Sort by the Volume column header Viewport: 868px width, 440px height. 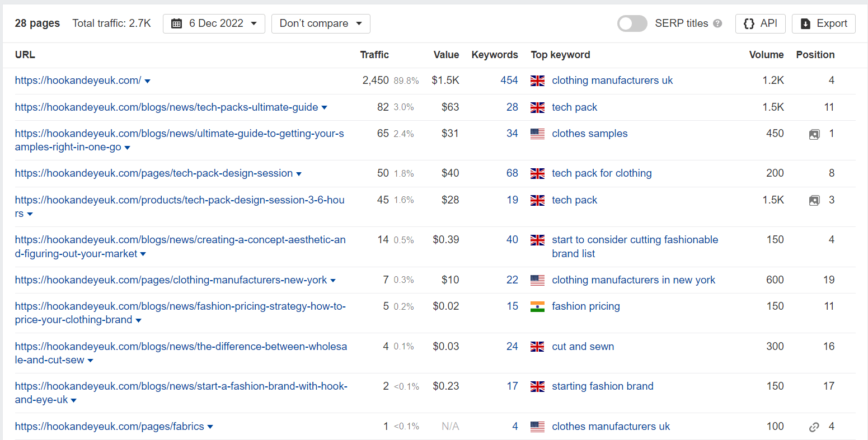point(766,55)
